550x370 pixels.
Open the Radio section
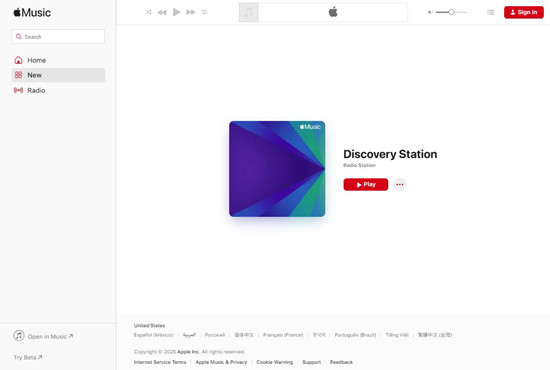coord(58,90)
